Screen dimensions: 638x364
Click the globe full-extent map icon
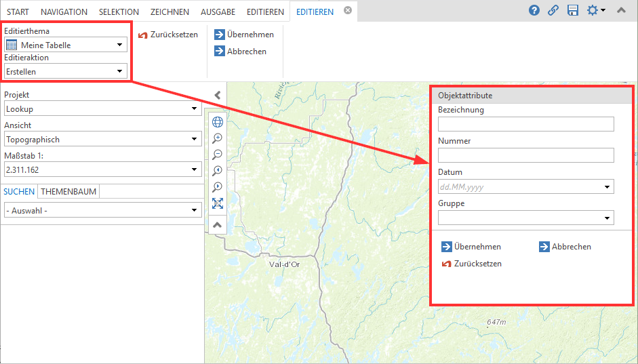(x=218, y=122)
